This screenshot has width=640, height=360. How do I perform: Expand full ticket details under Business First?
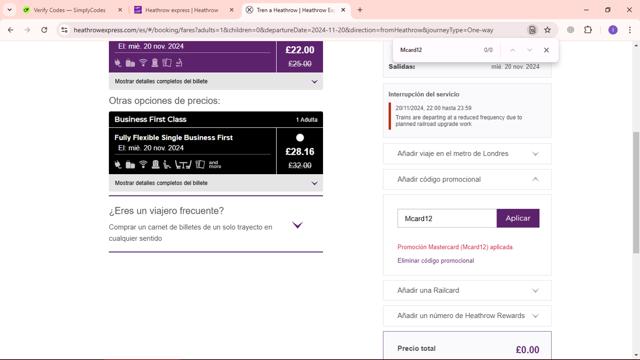tap(216, 183)
